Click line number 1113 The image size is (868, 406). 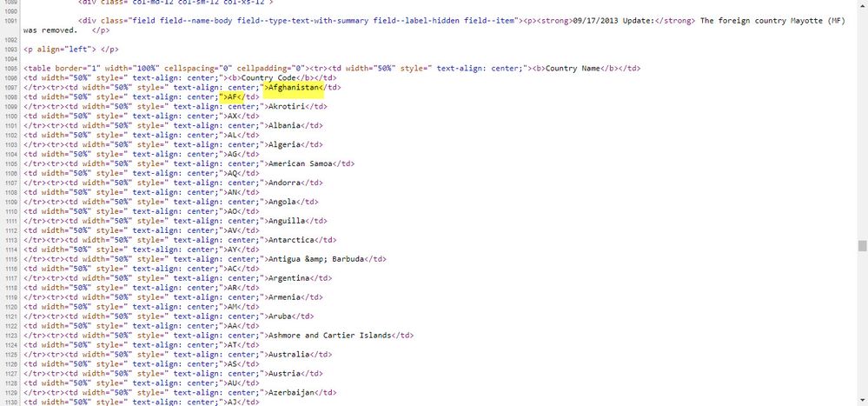coord(10,240)
